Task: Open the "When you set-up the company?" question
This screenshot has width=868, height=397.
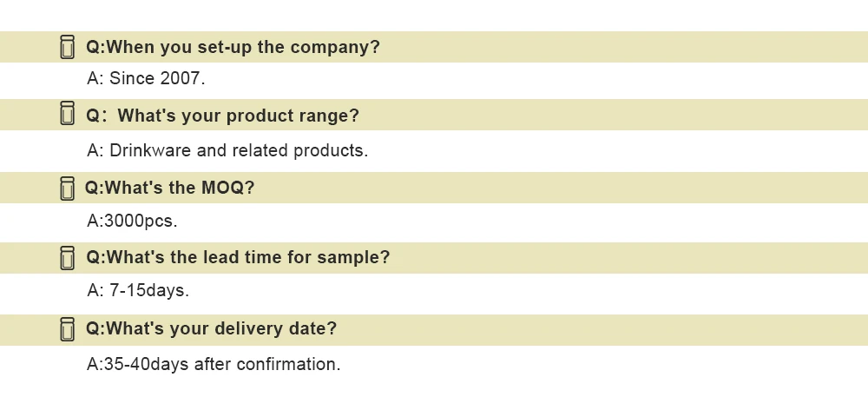Action: (233, 47)
